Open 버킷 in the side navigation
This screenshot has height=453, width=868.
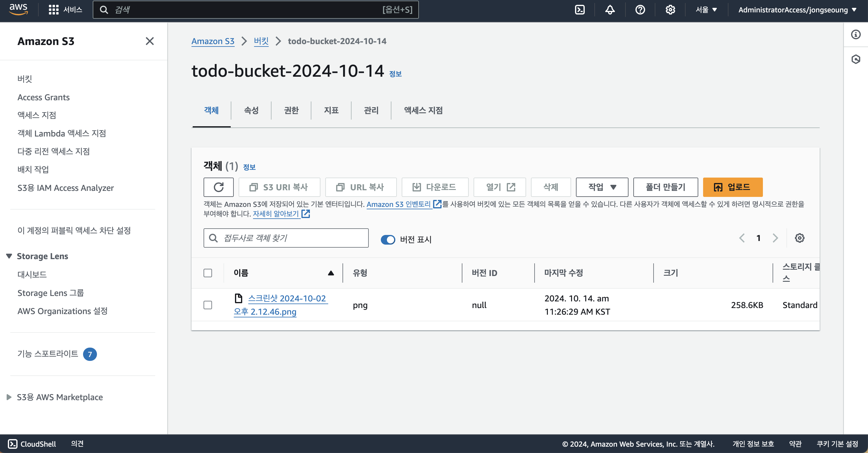[24, 79]
